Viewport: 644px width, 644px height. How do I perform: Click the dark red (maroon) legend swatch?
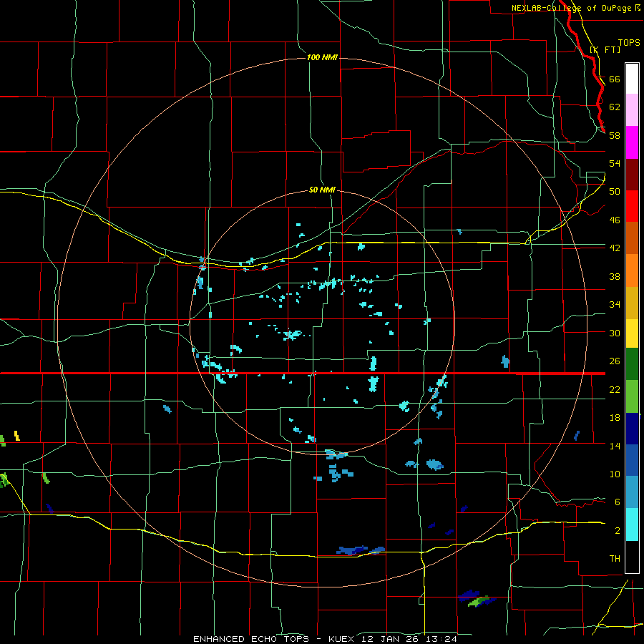tap(632, 175)
